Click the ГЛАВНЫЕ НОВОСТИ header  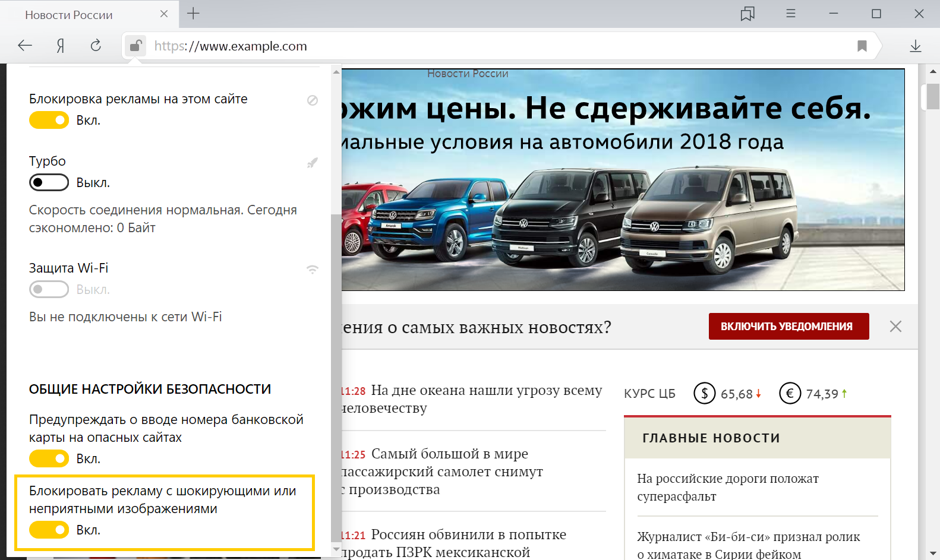click(711, 438)
